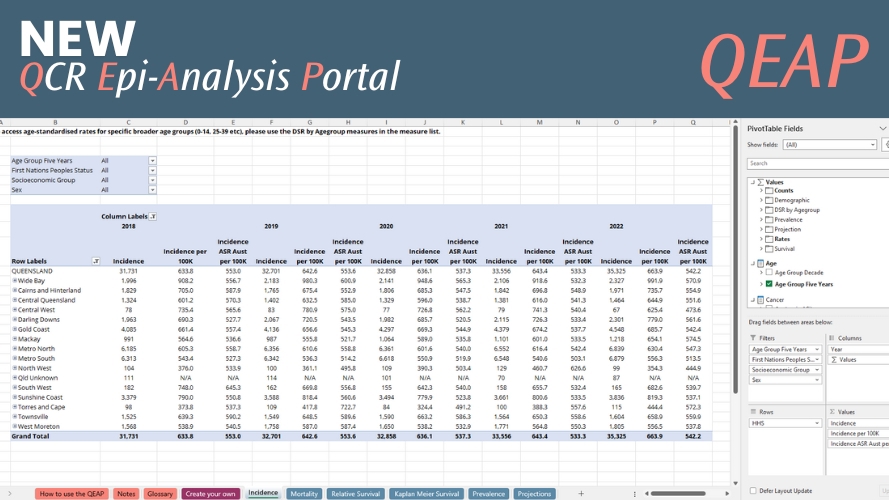Expand the Torres and Cape row
Viewport: 889px width, 500px height.
[15, 407]
